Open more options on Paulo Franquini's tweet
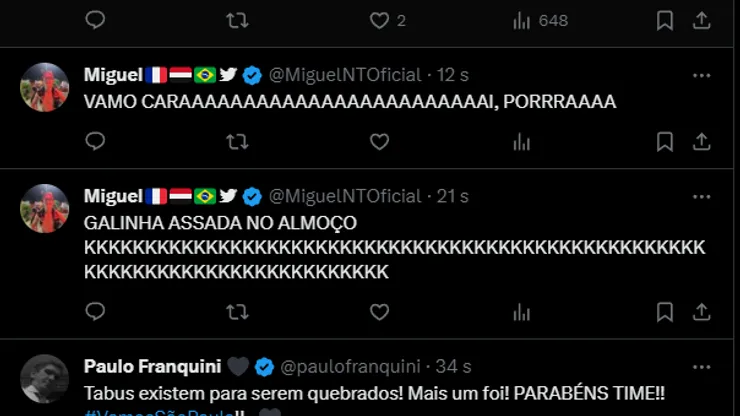 pyautogui.click(x=701, y=367)
